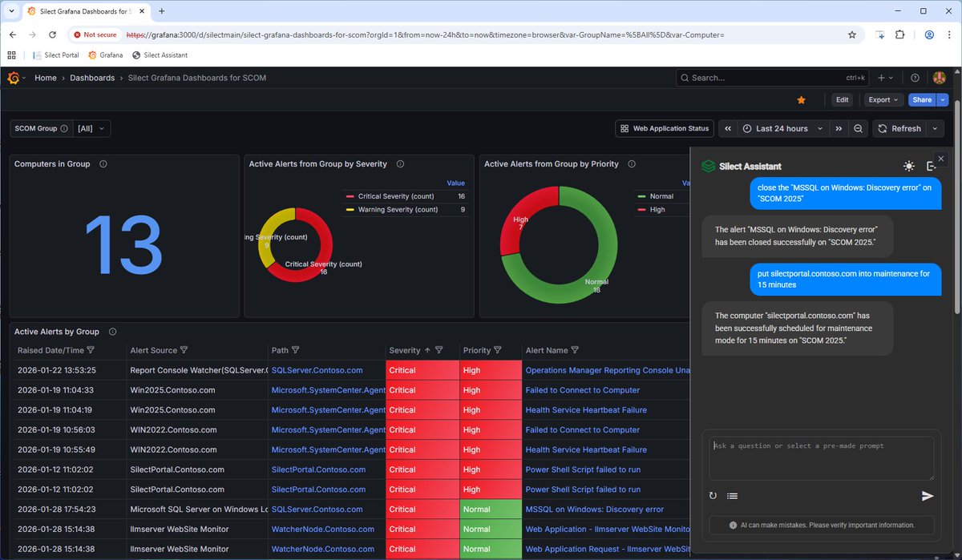
Task: Open the Last 24 hours time picker
Action: pos(783,128)
